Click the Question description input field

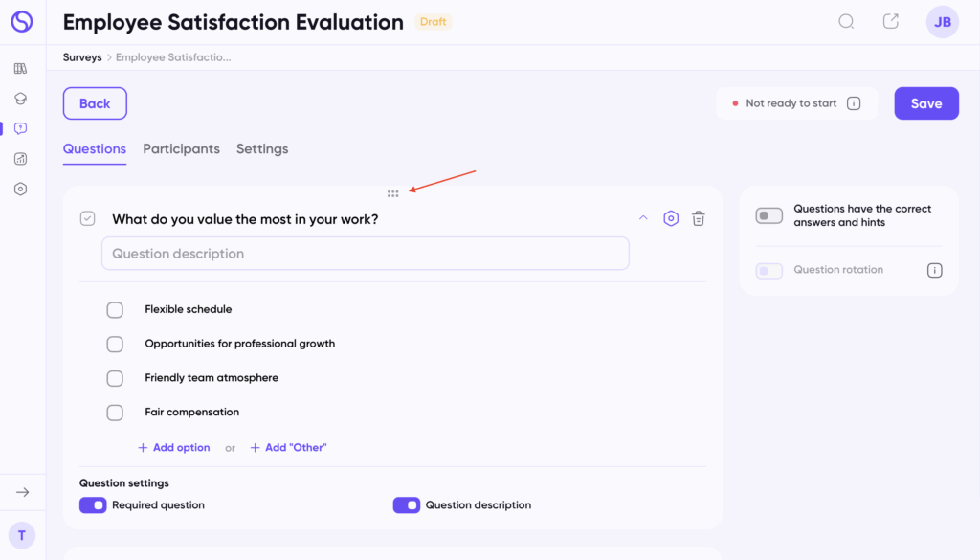[365, 254]
